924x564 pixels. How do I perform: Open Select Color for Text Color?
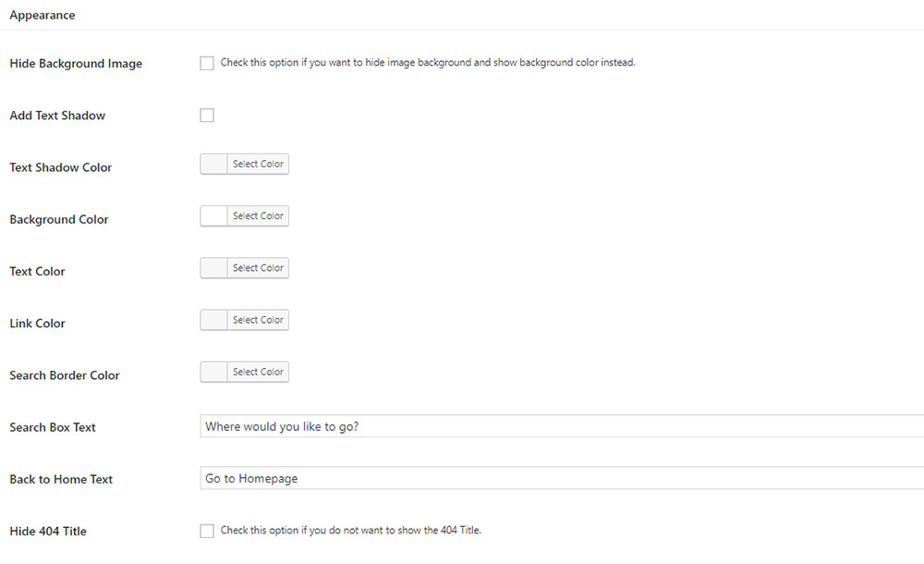(x=258, y=268)
